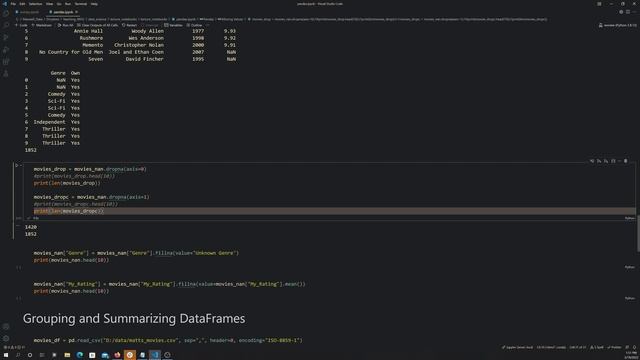Open Accounts icon in activity bar
The width and height of the screenshot is (640, 360).
click(6, 327)
